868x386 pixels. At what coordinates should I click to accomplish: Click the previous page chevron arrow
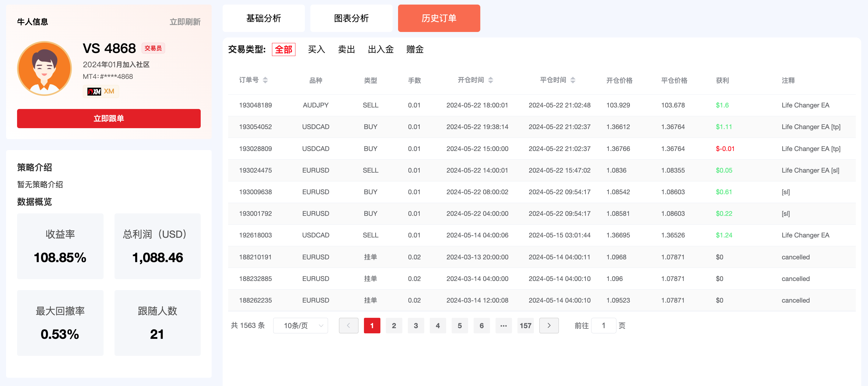coord(348,325)
